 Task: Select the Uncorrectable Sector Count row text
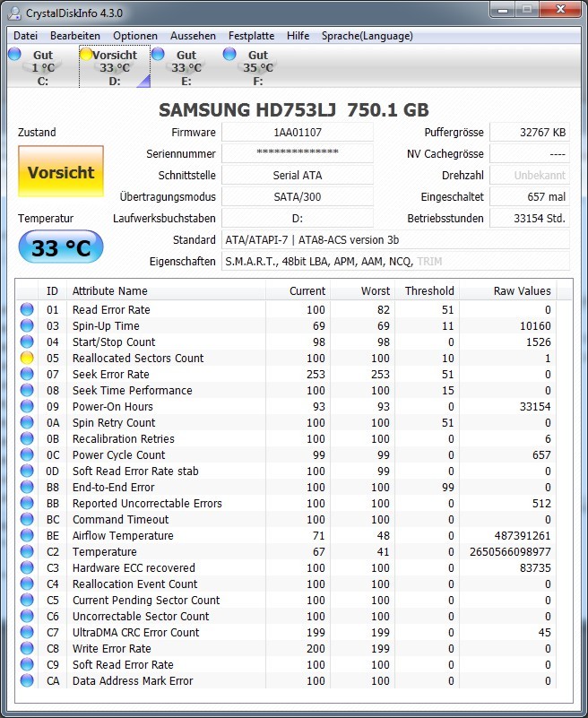[141, 617]
